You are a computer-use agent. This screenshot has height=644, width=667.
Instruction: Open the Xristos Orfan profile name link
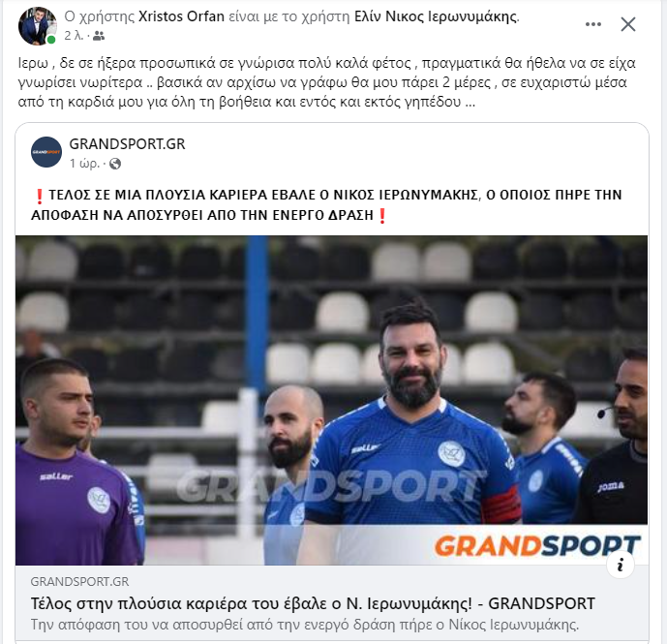[x=182, y=16]
